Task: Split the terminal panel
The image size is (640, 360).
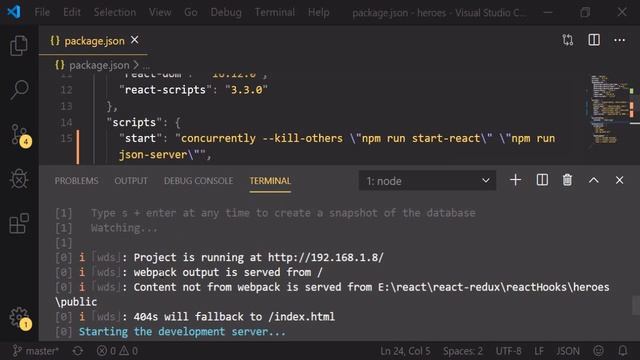Action: click(x=542, y=180)
